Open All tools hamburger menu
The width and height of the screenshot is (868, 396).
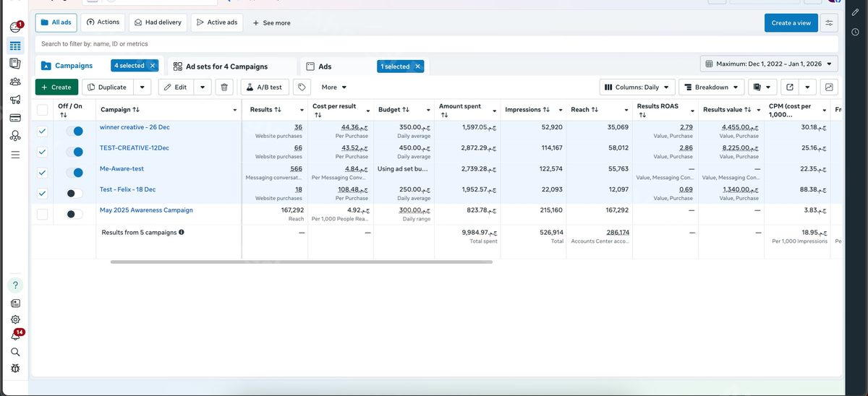[15, 155]
